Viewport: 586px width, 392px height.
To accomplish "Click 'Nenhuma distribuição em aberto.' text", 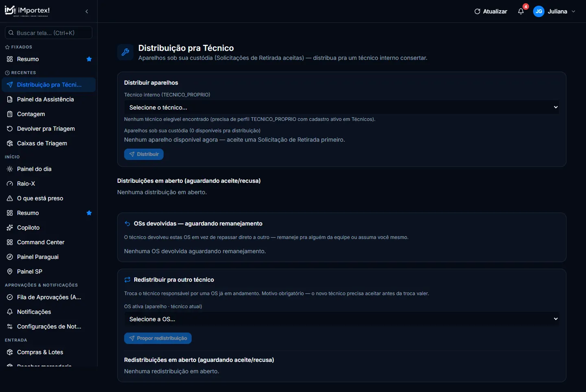I will (x=162, y=192).
